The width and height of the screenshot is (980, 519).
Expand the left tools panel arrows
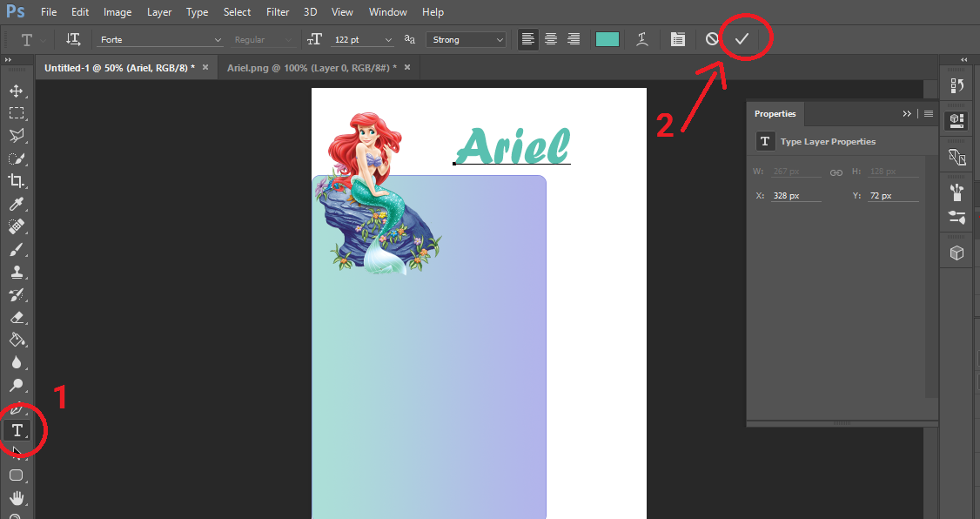tap(8, 59)
